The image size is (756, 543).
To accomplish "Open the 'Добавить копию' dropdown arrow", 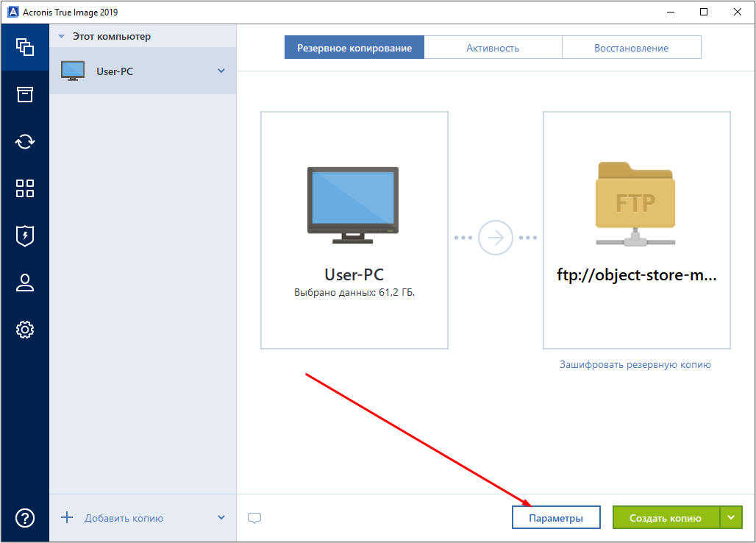I will (x=221, y=518).
